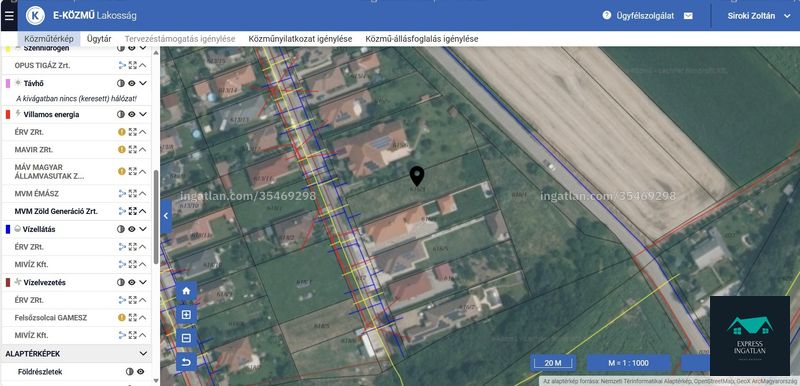Image resolution: width=800 pixels, height=386 pixels.
Task: Toggle visibility of Földrészletek base map
Action: [x=140, y=372]
